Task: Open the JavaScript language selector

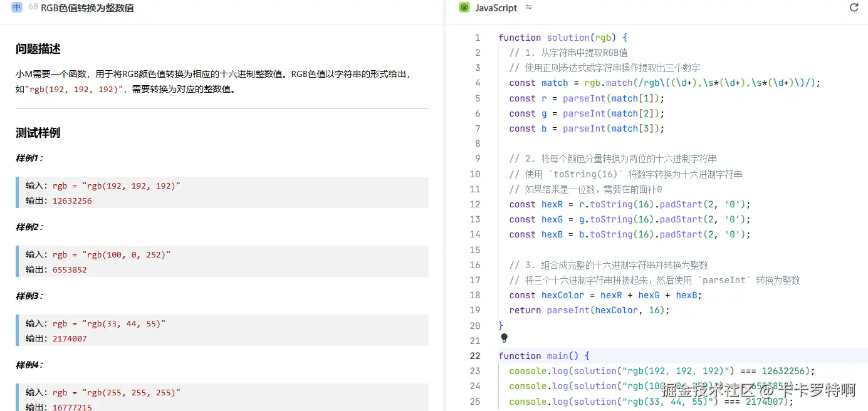Action: click(496, 8)
